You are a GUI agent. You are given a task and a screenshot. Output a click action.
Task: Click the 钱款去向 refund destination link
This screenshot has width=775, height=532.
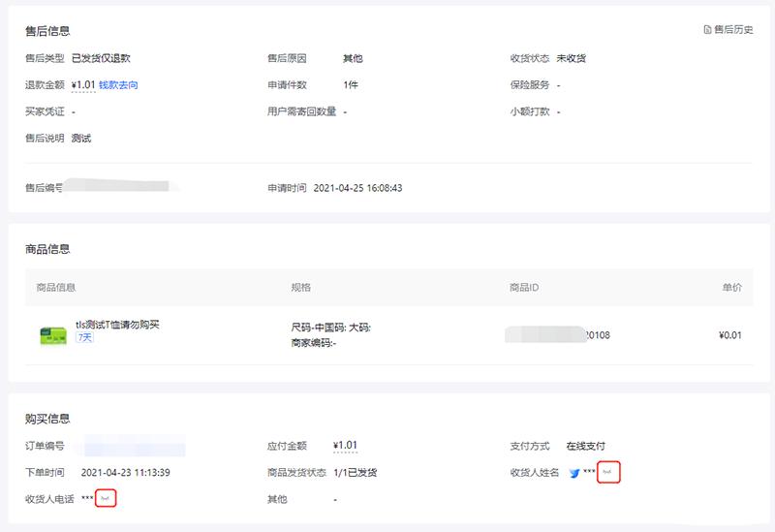118,85
